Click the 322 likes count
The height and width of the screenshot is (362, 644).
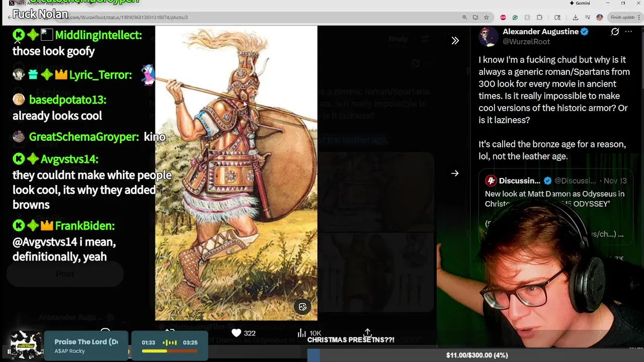(250, 333)
